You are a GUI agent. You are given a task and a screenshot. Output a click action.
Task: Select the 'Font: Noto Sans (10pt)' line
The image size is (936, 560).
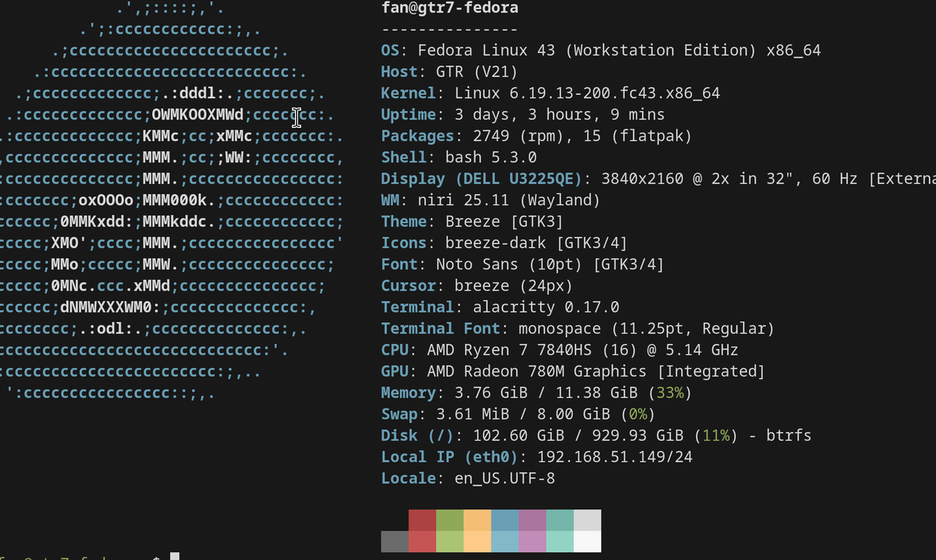click(x=523, y=265)
